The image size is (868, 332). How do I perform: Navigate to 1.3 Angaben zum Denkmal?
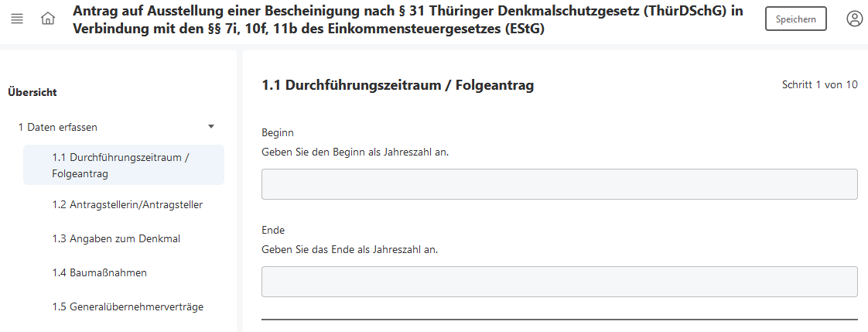[116, 238]
